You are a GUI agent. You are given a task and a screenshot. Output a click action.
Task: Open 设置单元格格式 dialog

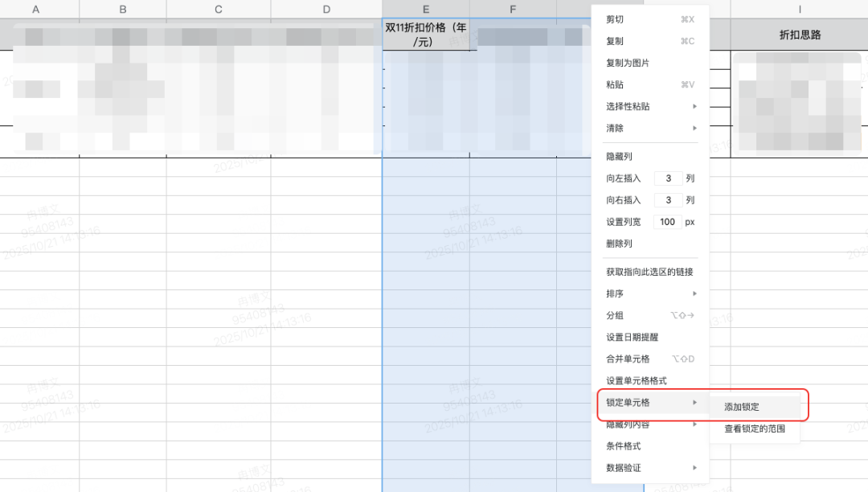click(x=637, y=380)
